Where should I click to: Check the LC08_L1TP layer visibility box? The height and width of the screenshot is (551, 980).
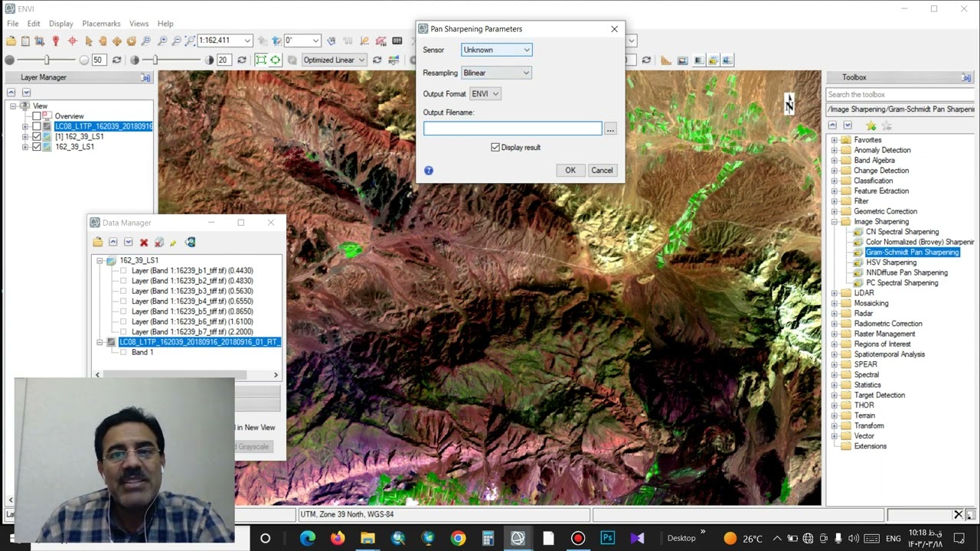click(x=36, y=126)
